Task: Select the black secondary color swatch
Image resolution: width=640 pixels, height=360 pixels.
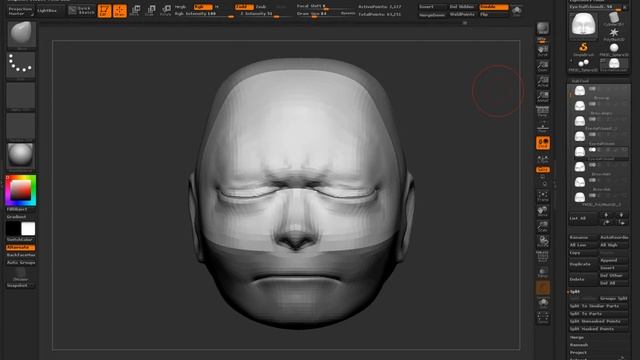Action: 13,229
